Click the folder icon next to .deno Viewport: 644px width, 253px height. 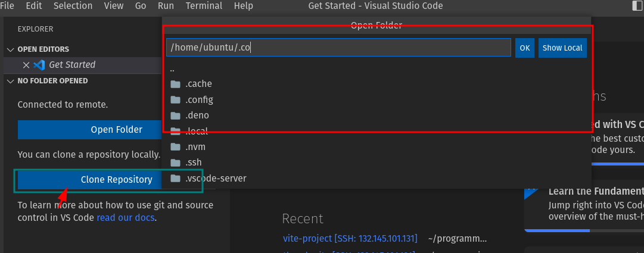point(176,115)
